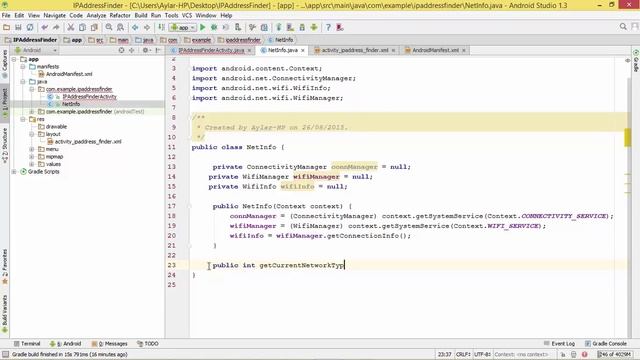Click the Cut scissors icon

tap(71, 27)
